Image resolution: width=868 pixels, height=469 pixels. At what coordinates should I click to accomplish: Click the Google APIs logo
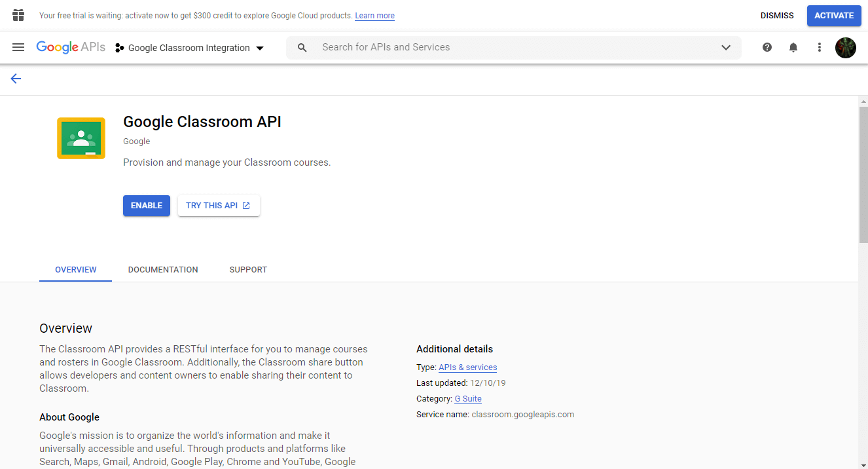pyautogui.click(x=71, y=47)
